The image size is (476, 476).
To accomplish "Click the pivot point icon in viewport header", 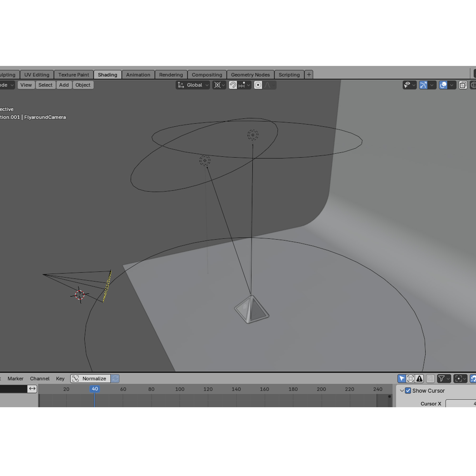I will tap(217, 85).
